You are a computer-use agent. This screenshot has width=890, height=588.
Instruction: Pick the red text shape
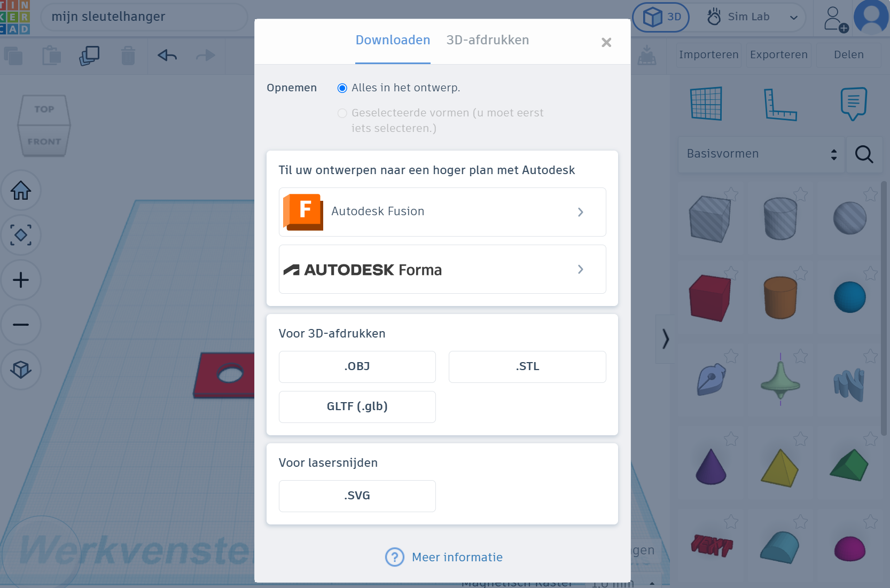(x=712, y=545)
